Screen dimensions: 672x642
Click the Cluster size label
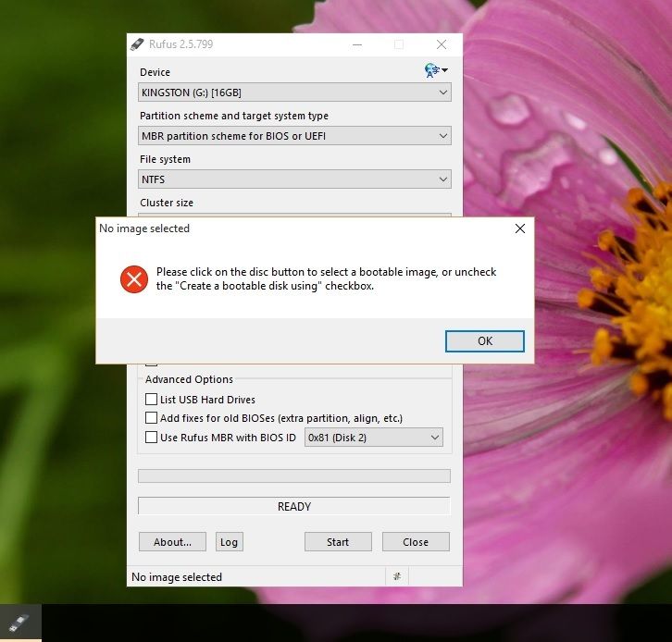167,203
